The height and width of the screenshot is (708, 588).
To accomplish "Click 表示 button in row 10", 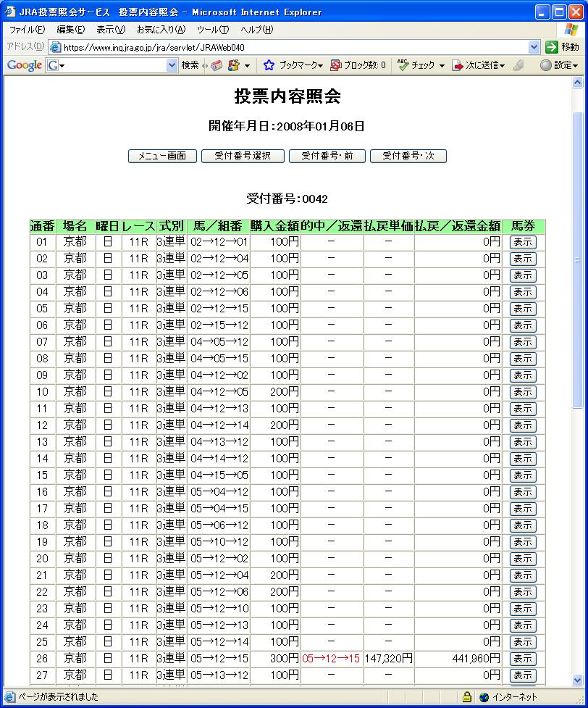I will pyautogui.click(x=523, y=392).
